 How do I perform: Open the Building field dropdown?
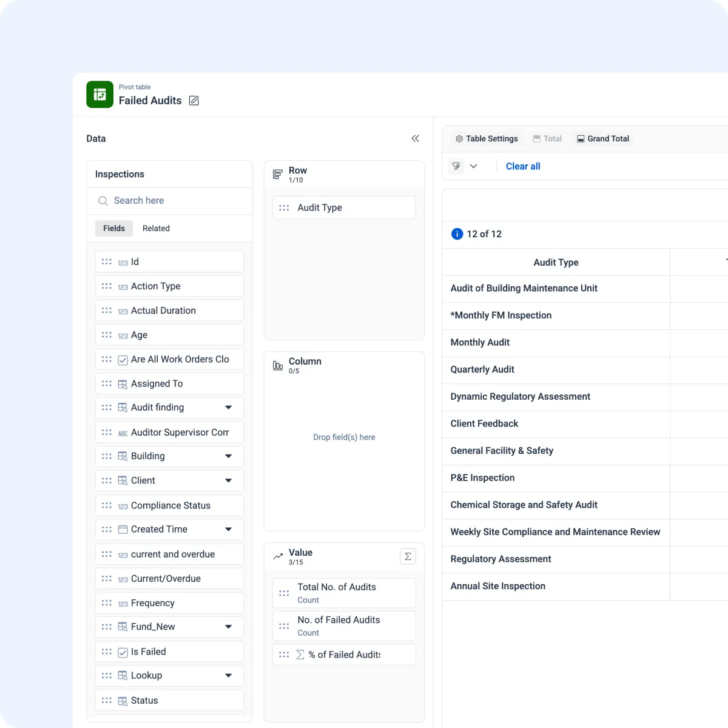click(229, 456)
